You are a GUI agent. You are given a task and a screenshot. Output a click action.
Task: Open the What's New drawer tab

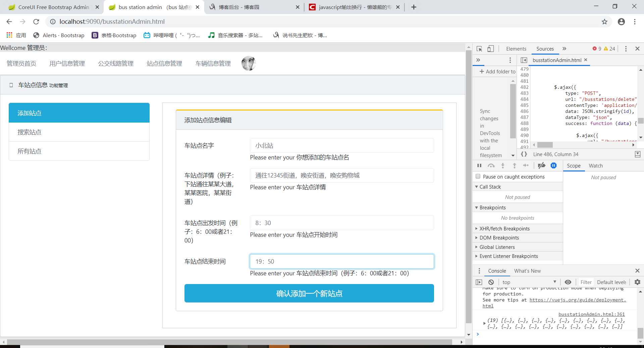527,271
